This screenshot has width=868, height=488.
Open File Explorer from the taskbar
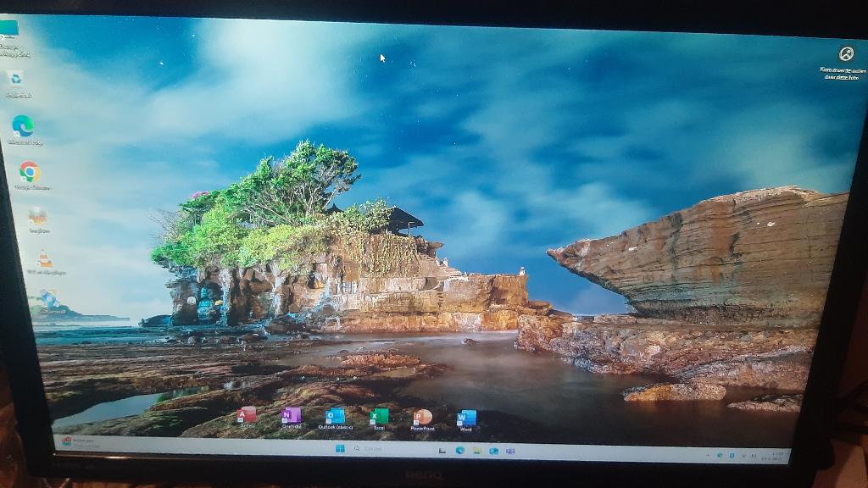(x=476, y=451)
